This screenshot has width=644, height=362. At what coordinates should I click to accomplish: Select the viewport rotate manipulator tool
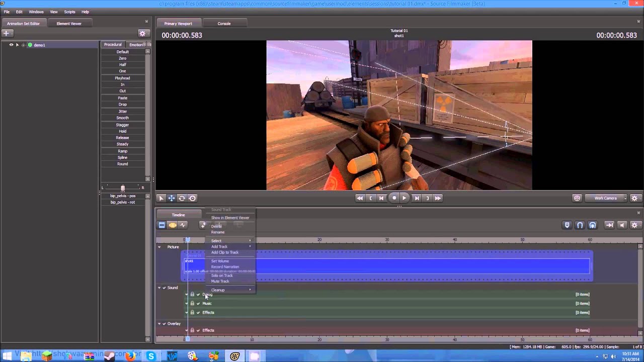(182, 198)
